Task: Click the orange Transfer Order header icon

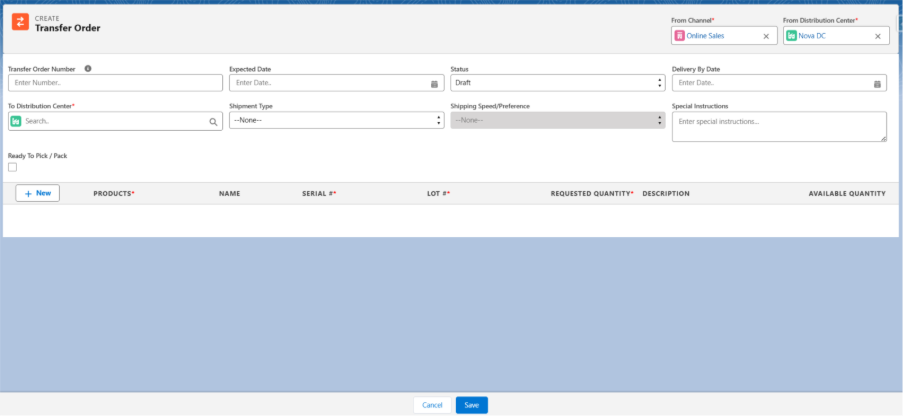Action: pyautogui.click(x=20, y=23)
